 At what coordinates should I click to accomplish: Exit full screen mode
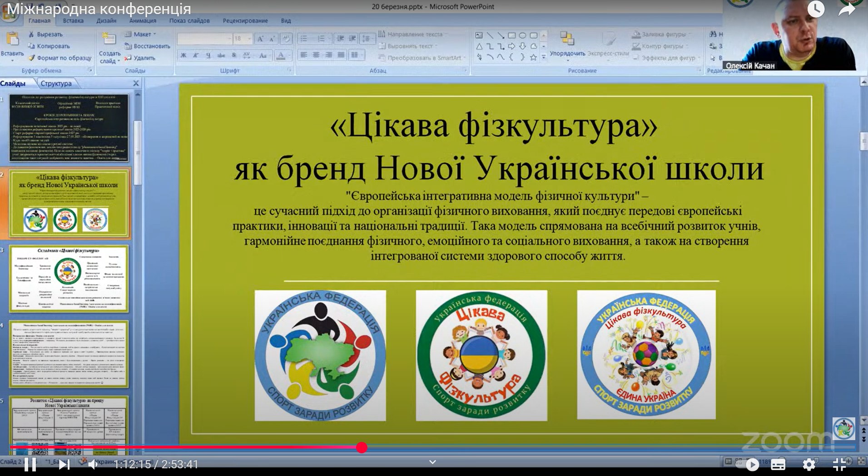pyautogui.click(x=839, y=464)
